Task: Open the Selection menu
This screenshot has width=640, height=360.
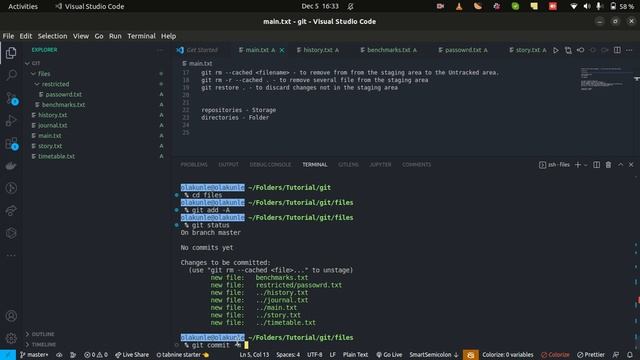Action: point(52,36)
